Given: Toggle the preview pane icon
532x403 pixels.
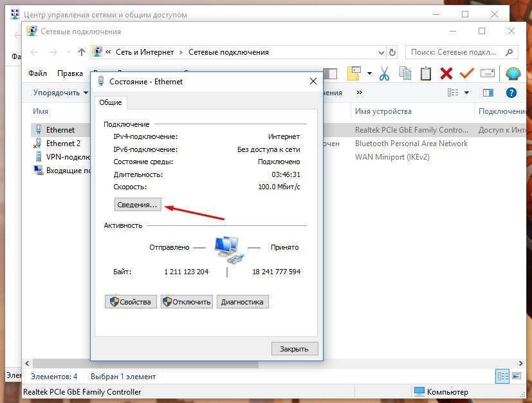Looking at the screenshot, I should tap(488, 93).
